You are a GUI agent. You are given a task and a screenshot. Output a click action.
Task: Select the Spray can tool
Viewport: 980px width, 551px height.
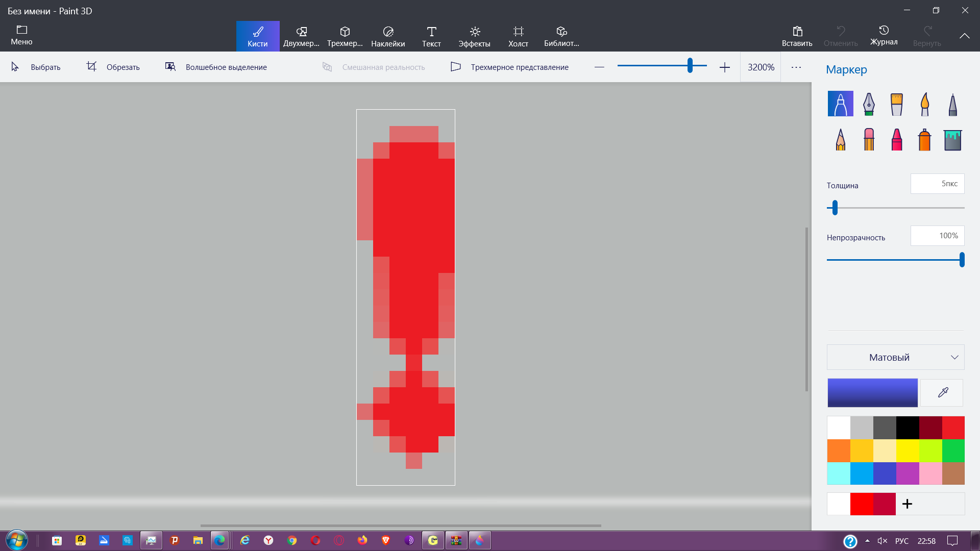(x=925, y=139)
